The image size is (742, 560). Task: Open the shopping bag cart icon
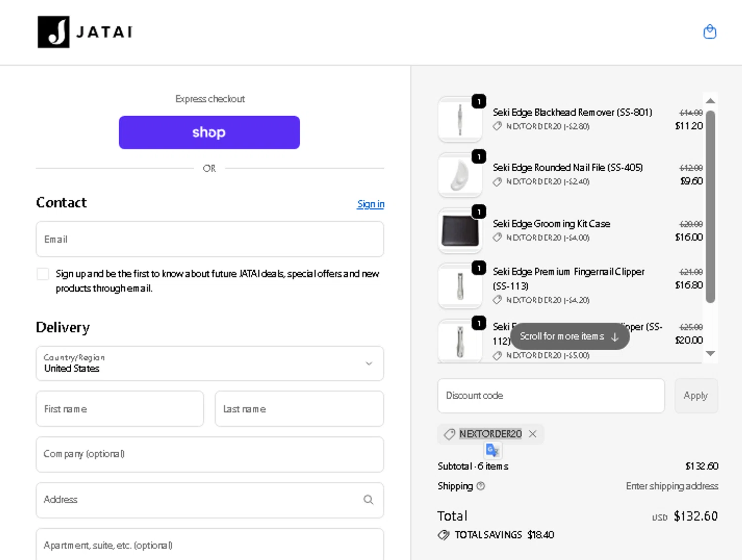point(710,32)
